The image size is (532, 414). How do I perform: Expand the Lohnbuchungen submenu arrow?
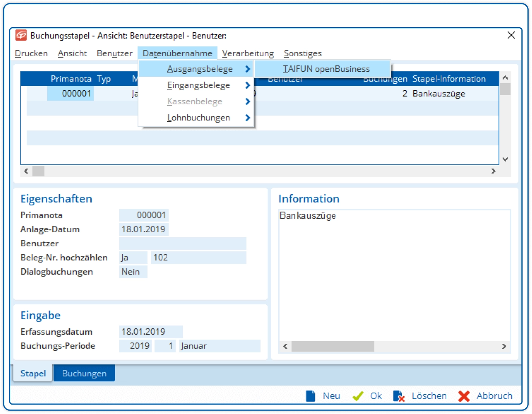click(247, 118)
